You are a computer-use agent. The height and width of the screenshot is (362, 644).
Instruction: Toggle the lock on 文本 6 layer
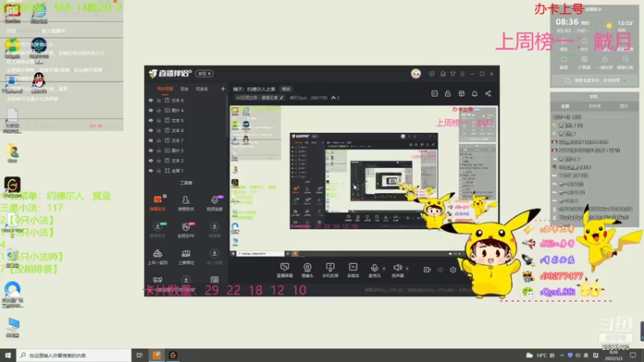click(x=159, y=100)
